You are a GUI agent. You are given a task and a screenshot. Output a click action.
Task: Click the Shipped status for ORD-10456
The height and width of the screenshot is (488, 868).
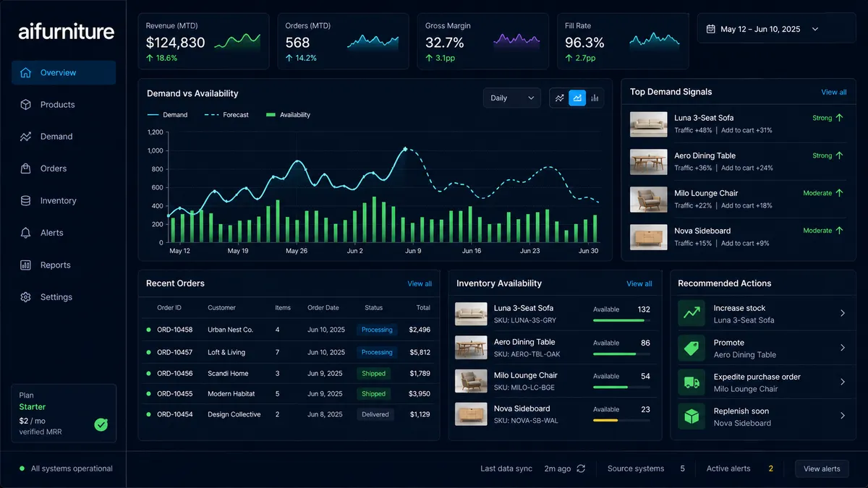tap(374, 374)
